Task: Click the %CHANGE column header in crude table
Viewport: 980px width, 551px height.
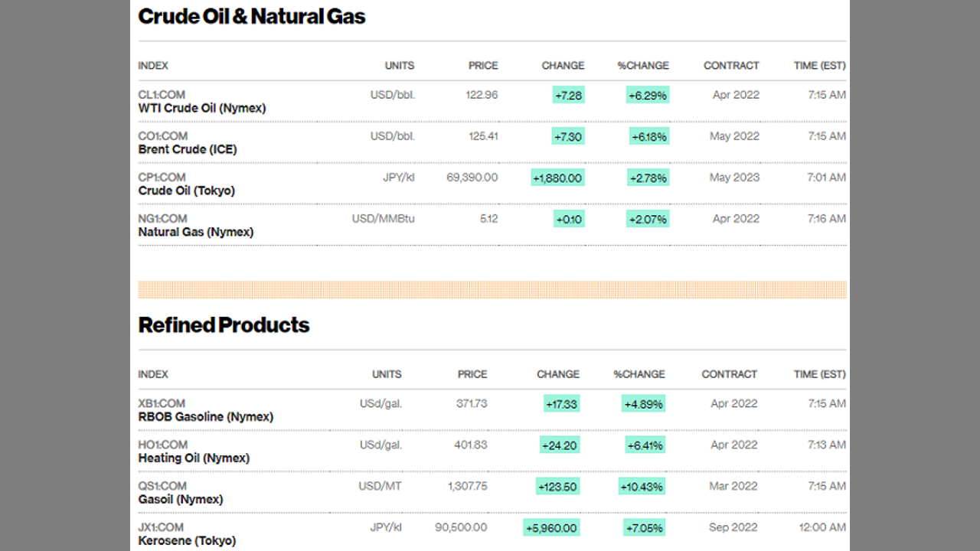Action: [x=643, y=66]
